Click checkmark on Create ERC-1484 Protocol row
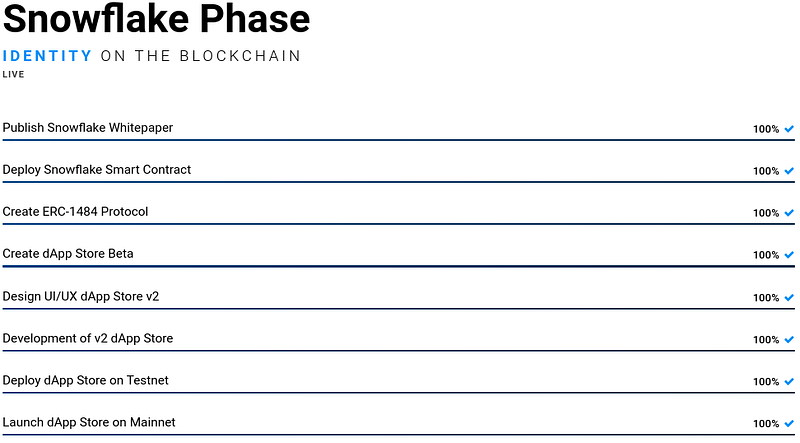Image resolution: width=800 pixels, height=443 pixels. point(789,213)
